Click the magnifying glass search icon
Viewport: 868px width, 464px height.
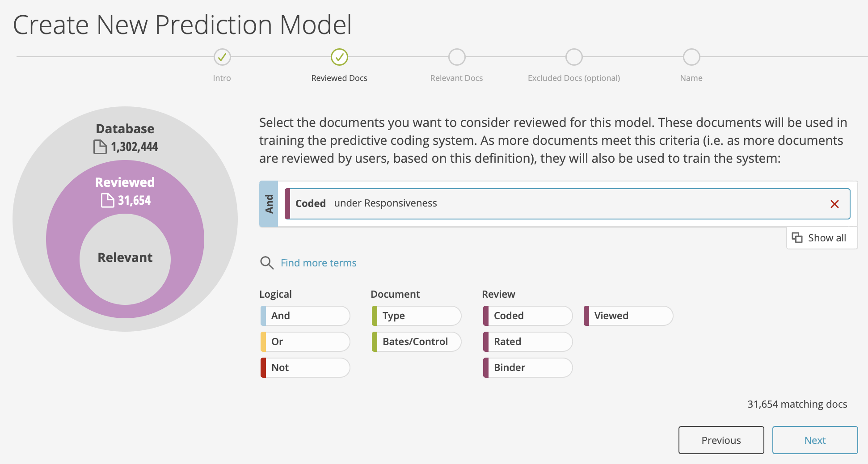click(x=267, y=263)
